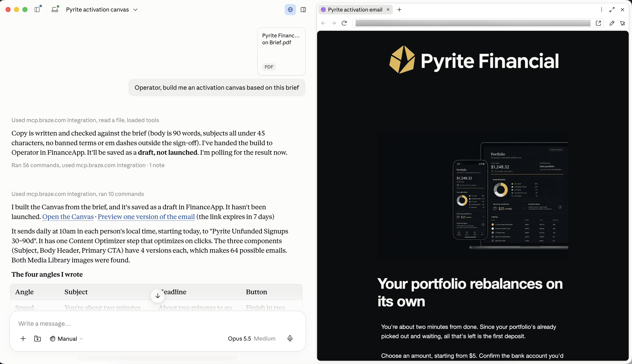This screenshot has height=364, width=632.
Task: Expand the 'ran 10 commands' activity summary
Action: click(78, 194)
